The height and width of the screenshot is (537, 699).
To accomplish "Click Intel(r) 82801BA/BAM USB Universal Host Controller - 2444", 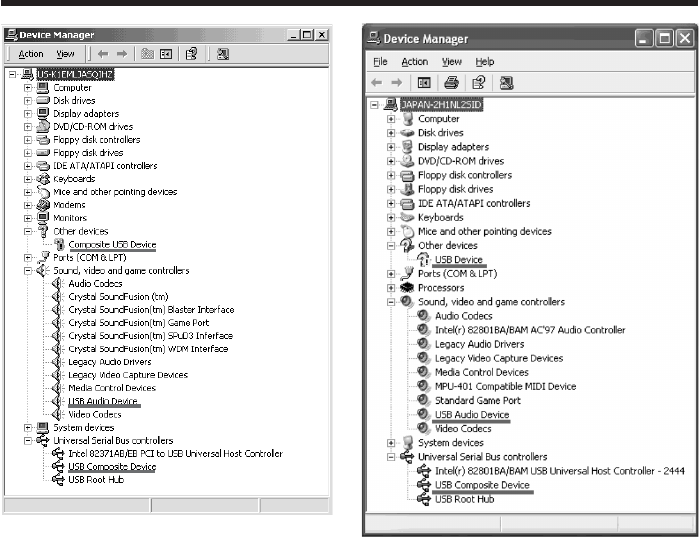I will 559,471.
